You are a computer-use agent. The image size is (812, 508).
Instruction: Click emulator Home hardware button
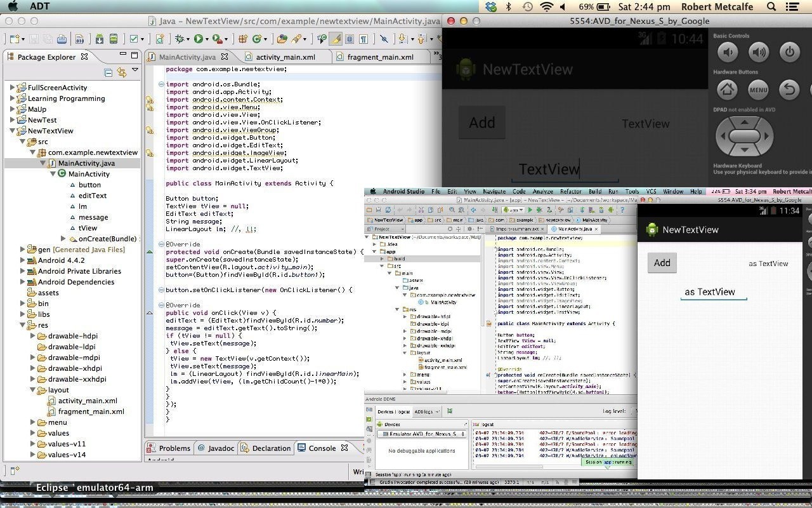pyautogui.click(x=728, y=90)
